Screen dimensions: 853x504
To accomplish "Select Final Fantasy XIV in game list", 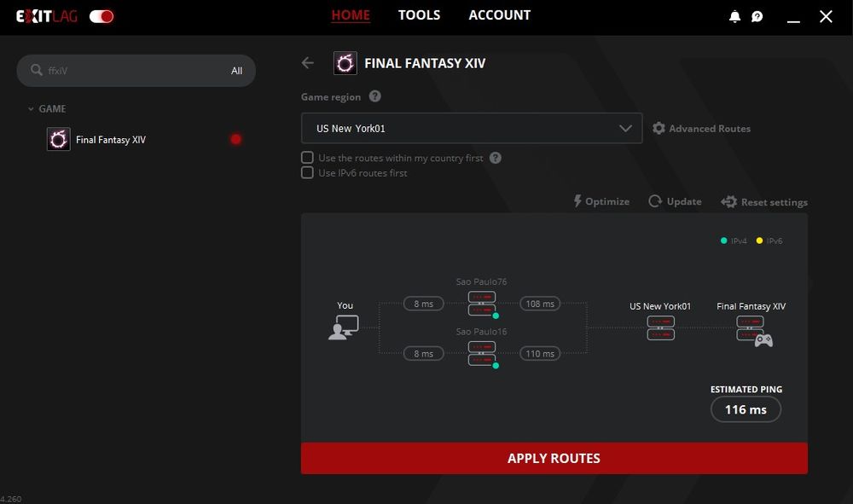I will click(x=136, y=139).
